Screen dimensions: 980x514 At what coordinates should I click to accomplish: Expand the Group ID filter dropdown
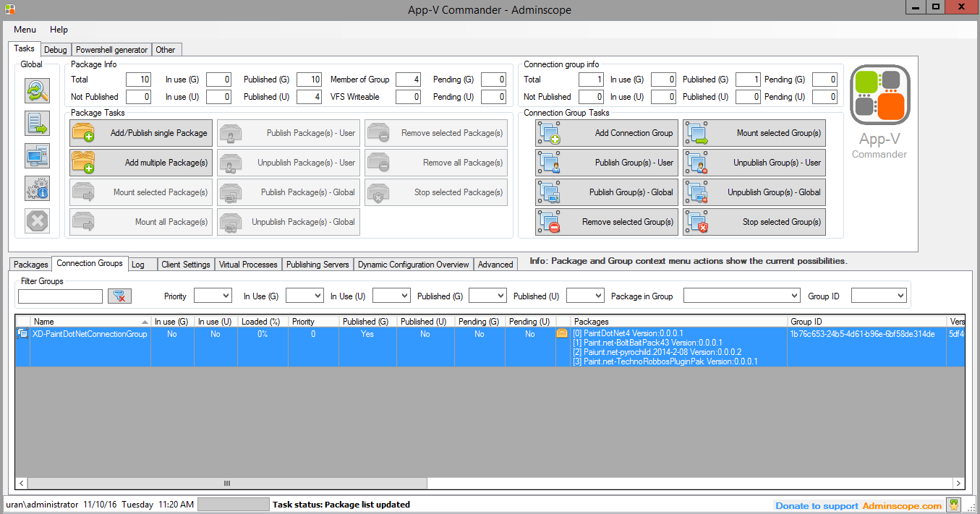[x=900, y=296]
